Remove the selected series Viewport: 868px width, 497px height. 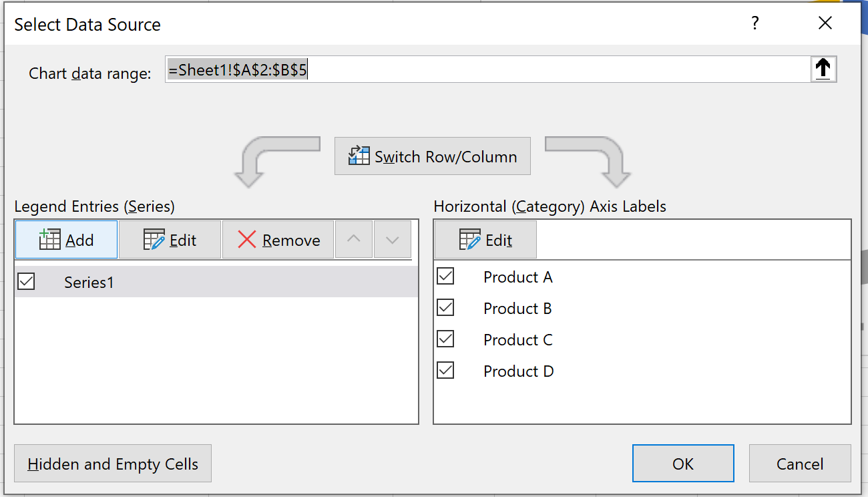pos(278,240)
